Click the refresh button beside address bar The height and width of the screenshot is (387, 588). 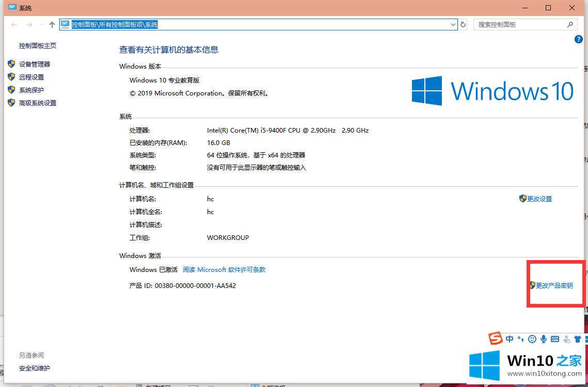(x=463, y=25)
